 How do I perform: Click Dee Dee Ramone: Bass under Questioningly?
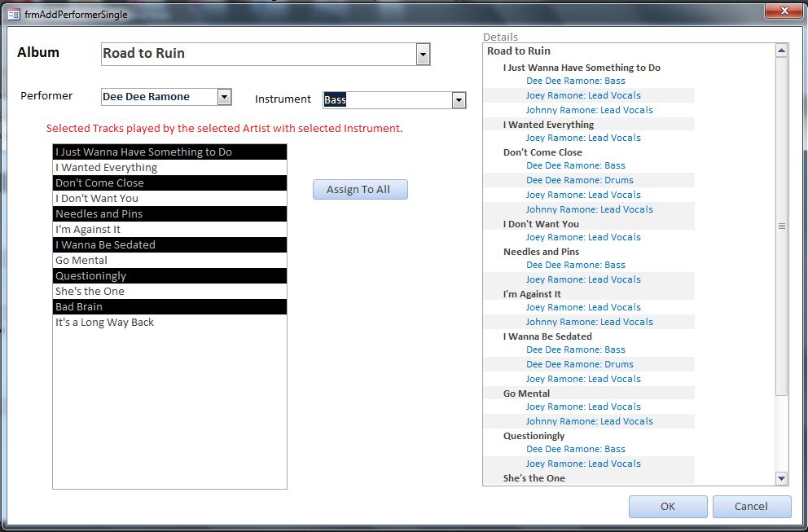[576, 449]
